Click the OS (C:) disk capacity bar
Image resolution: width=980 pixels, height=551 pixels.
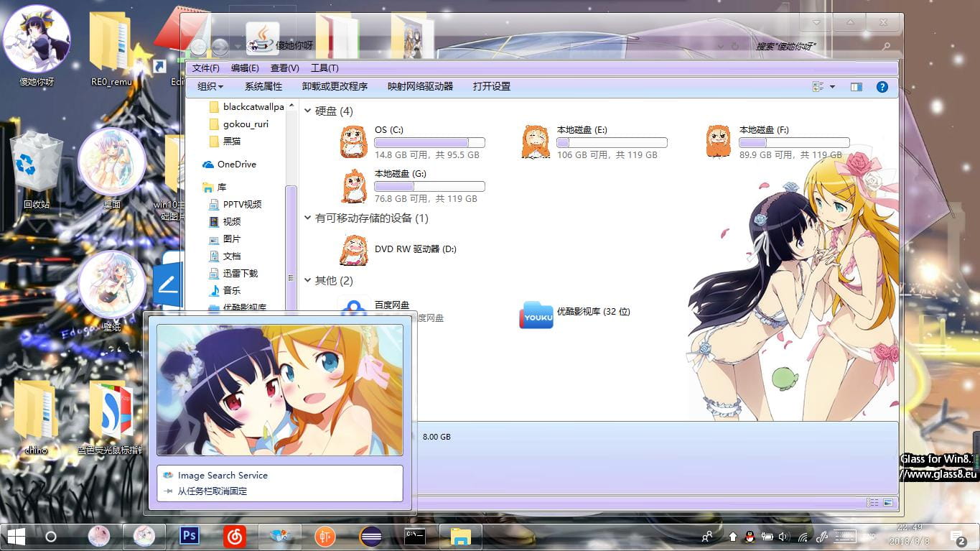[429, 142]
